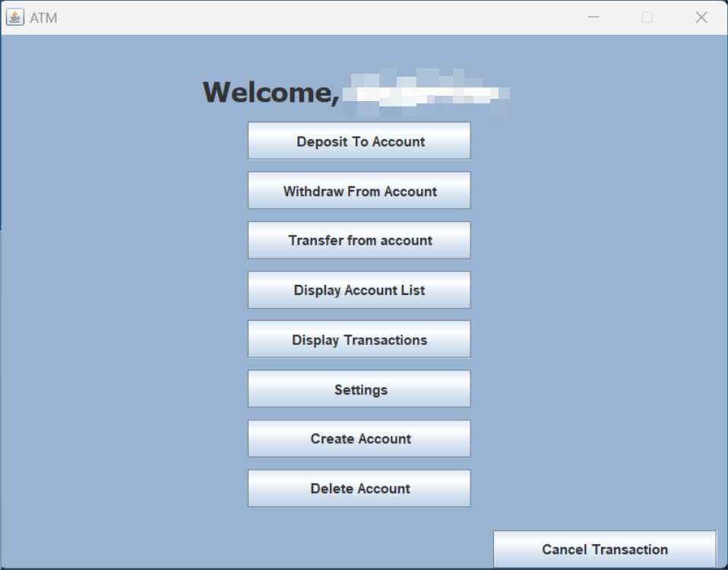Image resolution: width=728 pixels, height=570 pixels.
Task: Minimize the ATM window
Action: pyautogui.click(x=593, y=17)
